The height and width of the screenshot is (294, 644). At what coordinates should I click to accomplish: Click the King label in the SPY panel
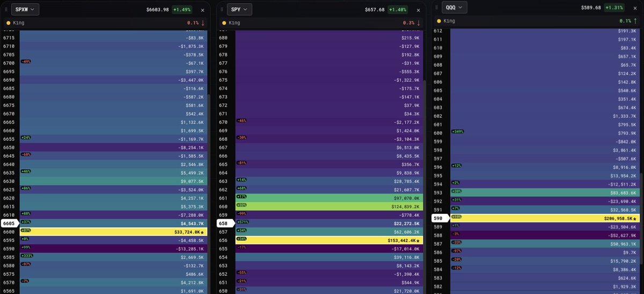pyautogui.click(x=235, y=23)
